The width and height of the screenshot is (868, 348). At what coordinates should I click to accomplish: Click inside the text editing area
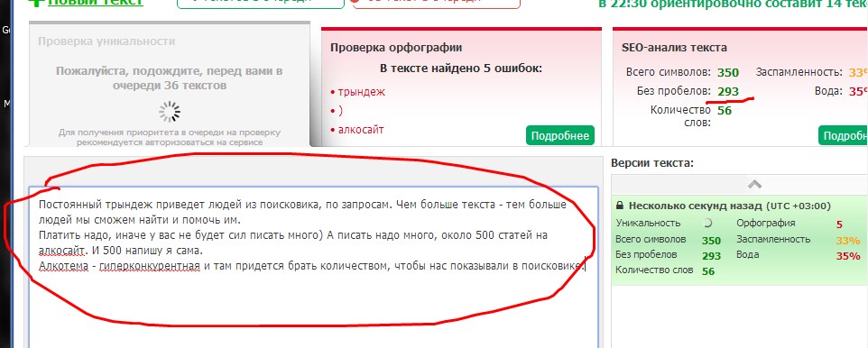click(x=313, y=268)
